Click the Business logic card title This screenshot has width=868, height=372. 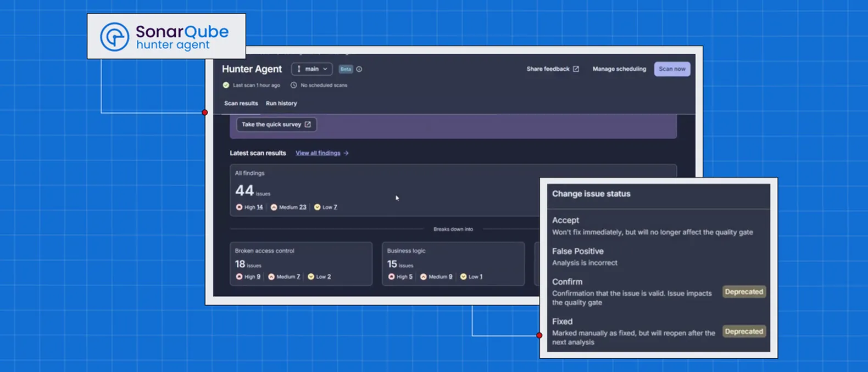(406, 251)
